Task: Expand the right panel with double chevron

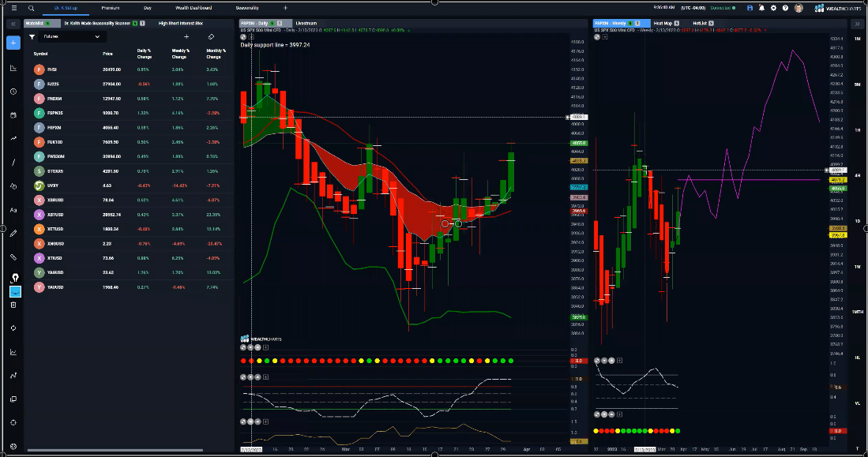Action: point(857,24)
